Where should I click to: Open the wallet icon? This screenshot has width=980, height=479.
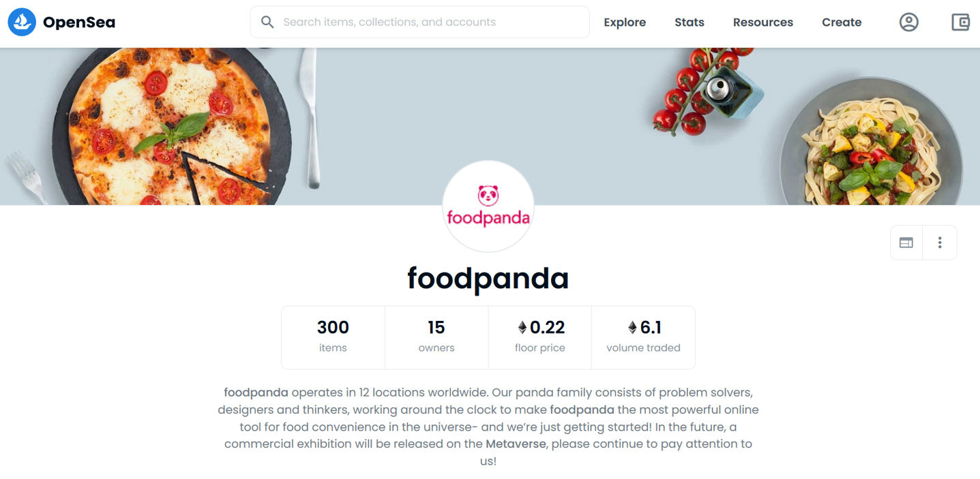(960, 22)
